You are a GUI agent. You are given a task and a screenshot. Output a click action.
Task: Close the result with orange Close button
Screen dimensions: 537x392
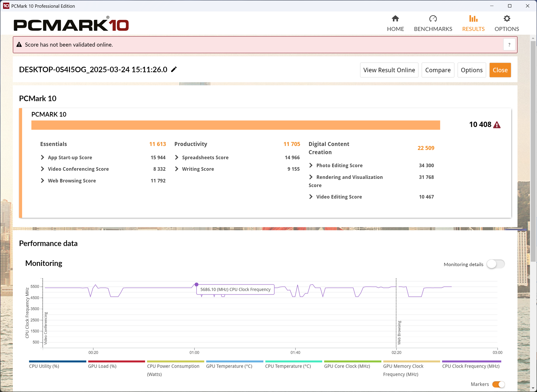[500, 70]
